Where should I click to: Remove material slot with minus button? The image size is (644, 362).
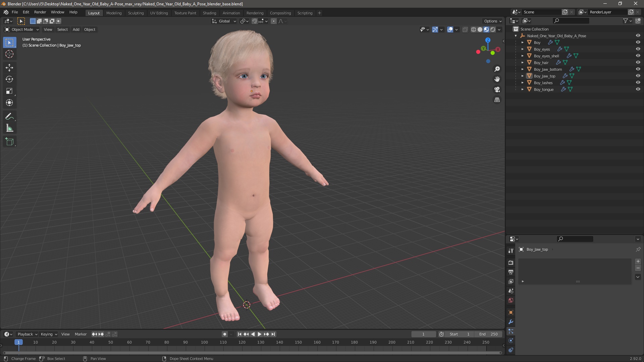tap(638, 268)
